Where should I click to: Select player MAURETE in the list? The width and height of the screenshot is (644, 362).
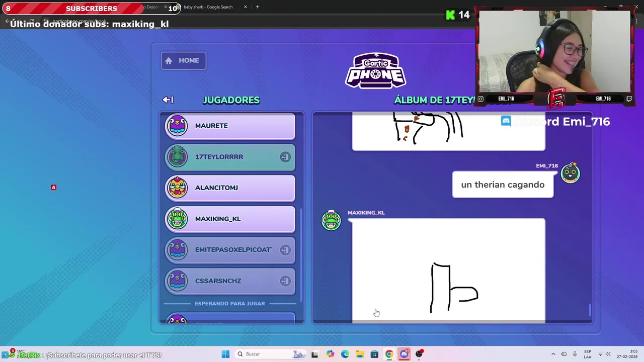(230, 126)
